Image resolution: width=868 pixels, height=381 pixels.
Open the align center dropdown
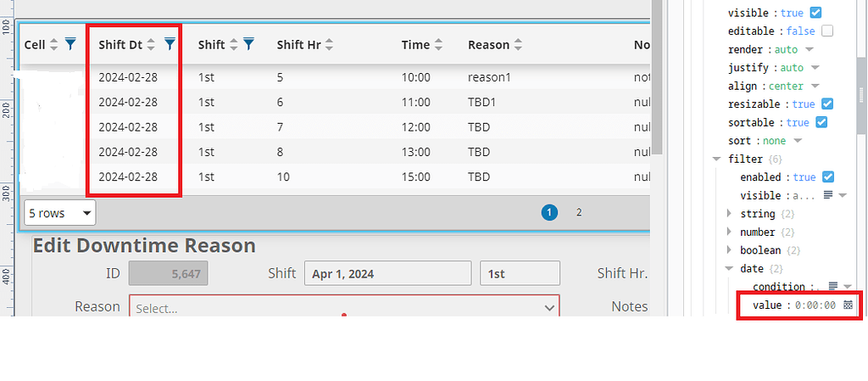tap(815, 87)
